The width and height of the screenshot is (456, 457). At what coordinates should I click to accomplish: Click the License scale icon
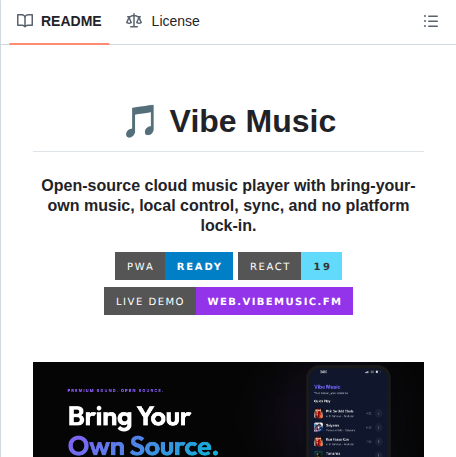click(x=134, y=21)
